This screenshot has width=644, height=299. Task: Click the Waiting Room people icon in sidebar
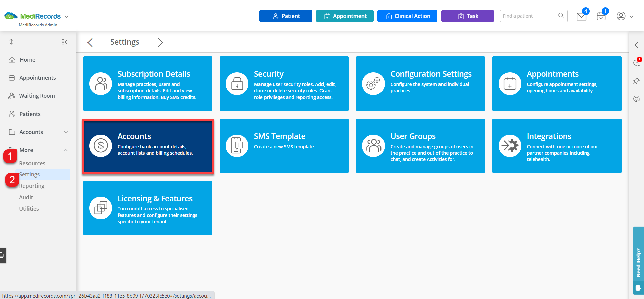(12, 96)
